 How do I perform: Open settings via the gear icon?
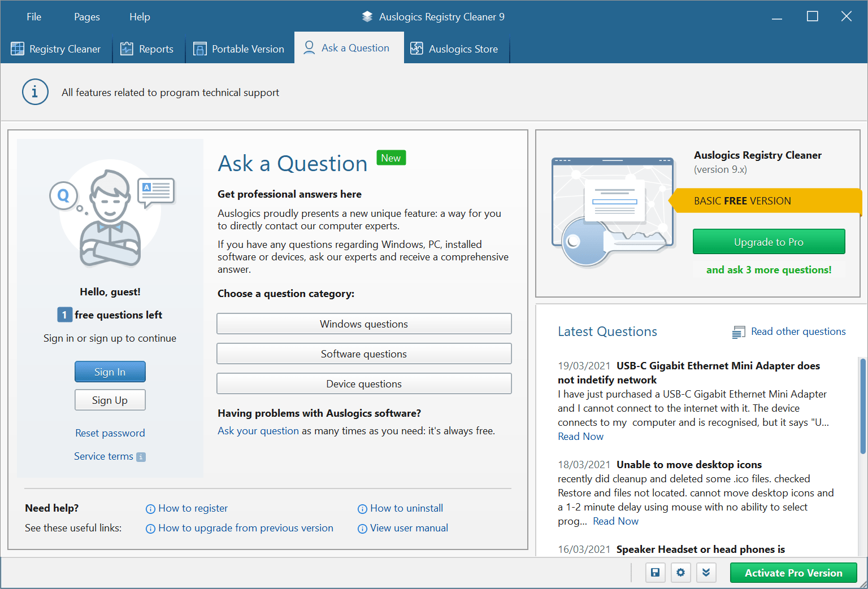coord(680,573)
